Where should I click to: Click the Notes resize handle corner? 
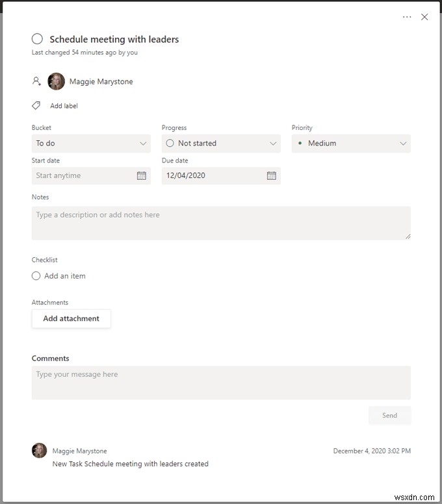tap(408, 236)
